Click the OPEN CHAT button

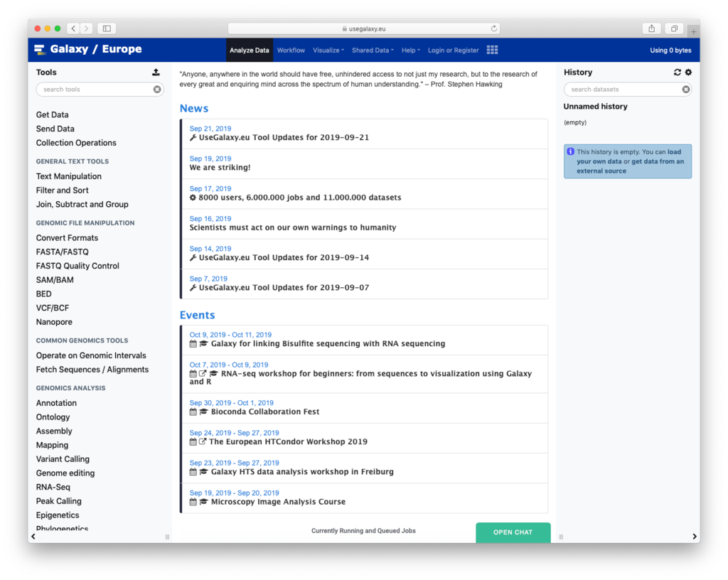click(513, 532)
